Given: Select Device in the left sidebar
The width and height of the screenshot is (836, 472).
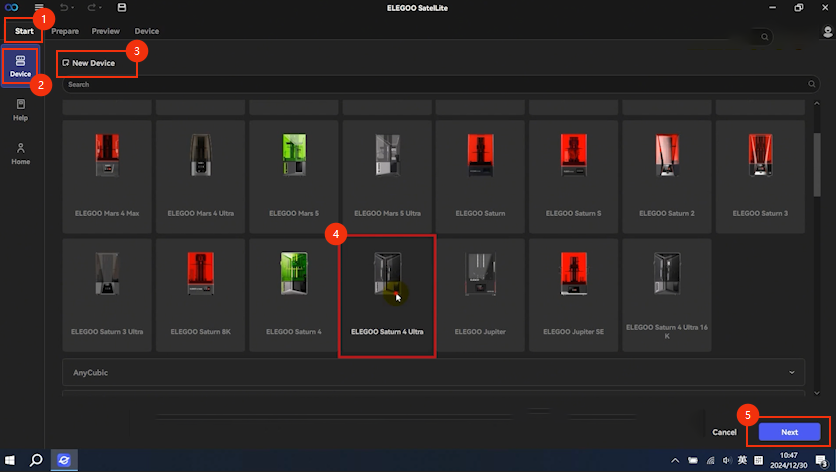Looking at the screenshot, I should pos(20,66).
